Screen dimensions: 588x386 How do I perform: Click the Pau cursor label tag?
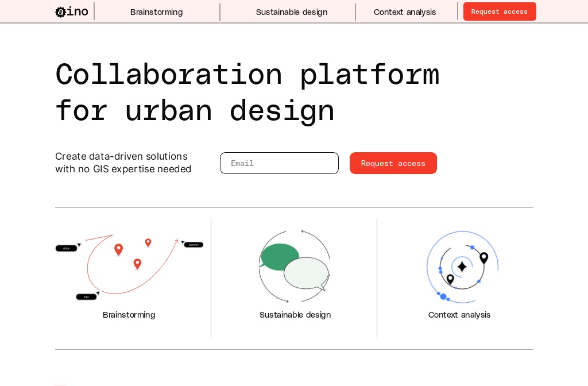click(x=86, y=297)
